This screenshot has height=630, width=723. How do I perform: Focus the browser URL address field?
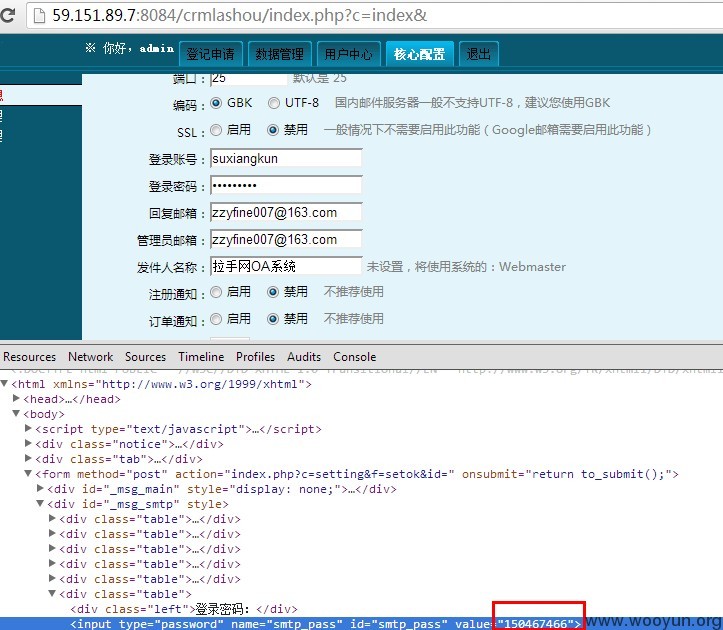click(374, 16)
